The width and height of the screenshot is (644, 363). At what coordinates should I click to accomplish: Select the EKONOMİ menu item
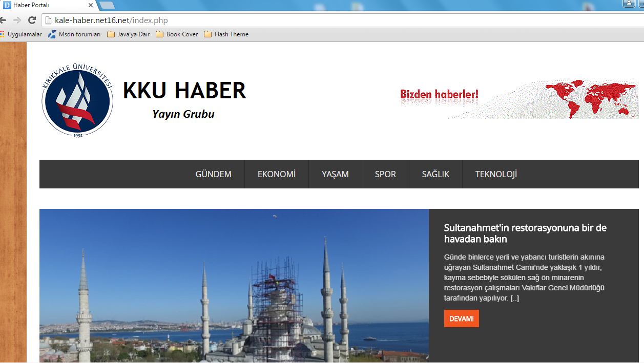(x=277, y=174)
